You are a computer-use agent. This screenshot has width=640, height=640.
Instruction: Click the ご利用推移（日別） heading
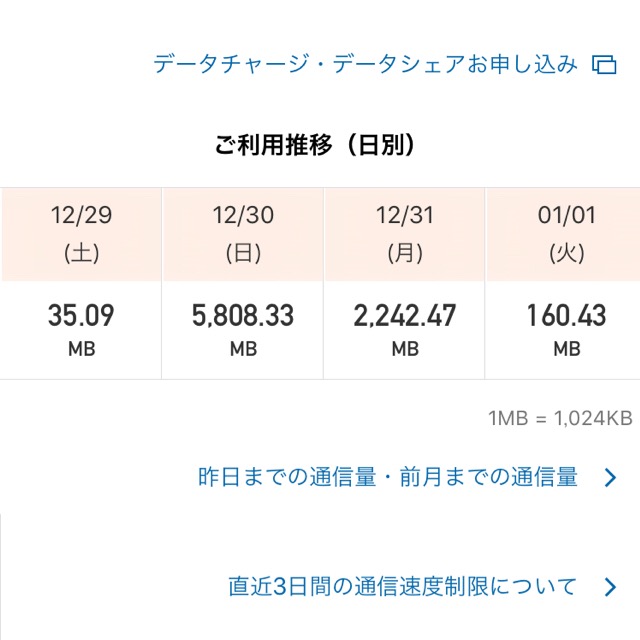(x=315, y=146)
